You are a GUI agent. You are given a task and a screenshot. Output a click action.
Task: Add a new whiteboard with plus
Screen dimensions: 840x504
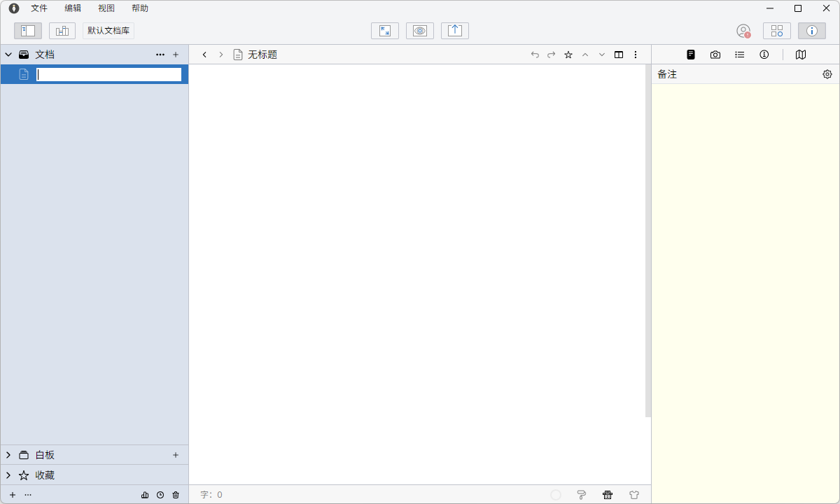click(176, 455)
